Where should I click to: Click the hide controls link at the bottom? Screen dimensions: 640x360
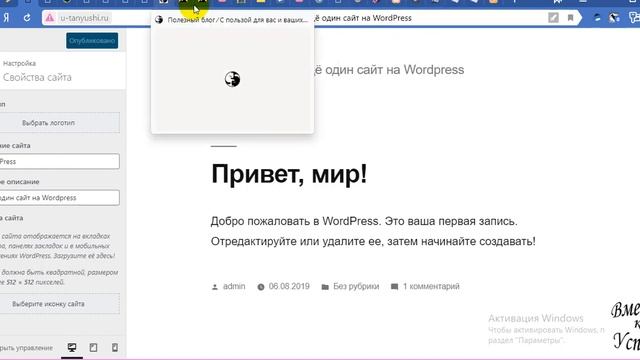[x=26, y=348]
